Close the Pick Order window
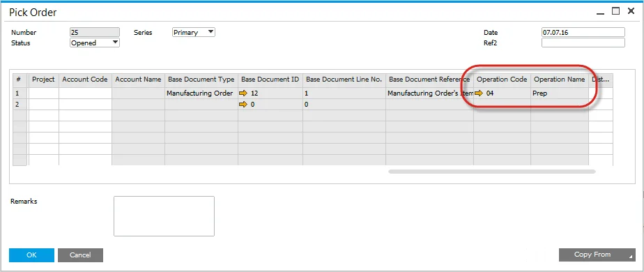Viewport: 644px width, 272px height. (x=631, y=11)
